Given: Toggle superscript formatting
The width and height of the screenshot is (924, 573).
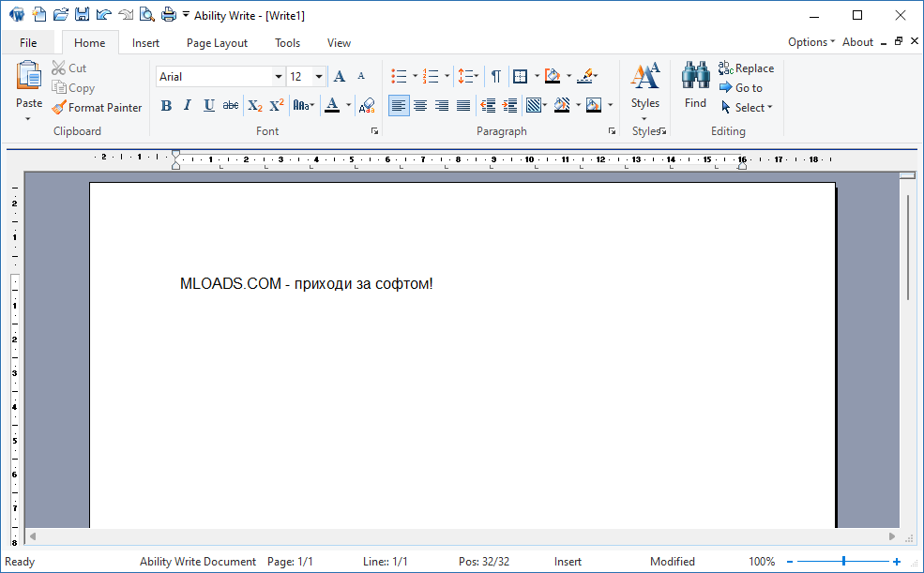Looking at the screenshot, I should tap(277, 105).
